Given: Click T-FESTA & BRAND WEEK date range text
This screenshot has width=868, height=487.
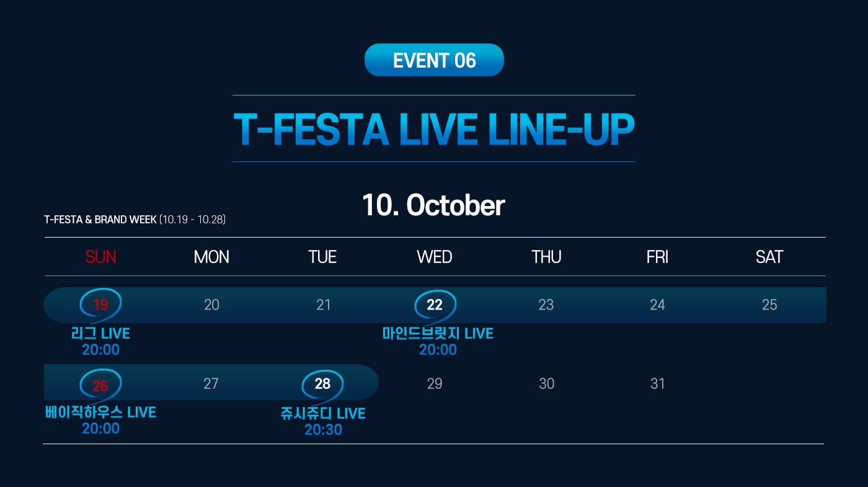Looking at the screenshot, I should pyautogui.click(x=135, y=220).
